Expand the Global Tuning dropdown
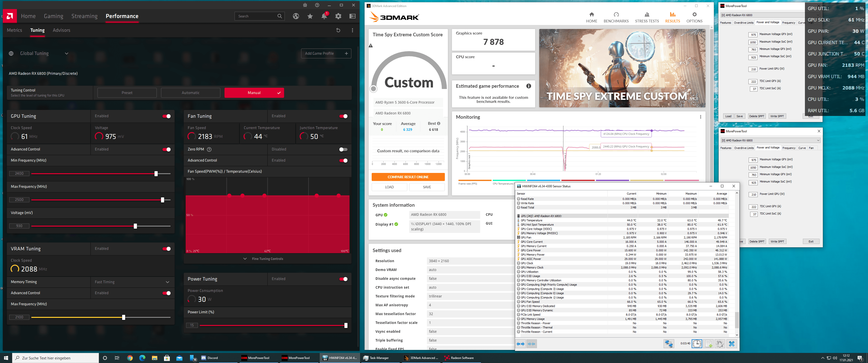The image size is (868, 363). [x=67, y=53]
